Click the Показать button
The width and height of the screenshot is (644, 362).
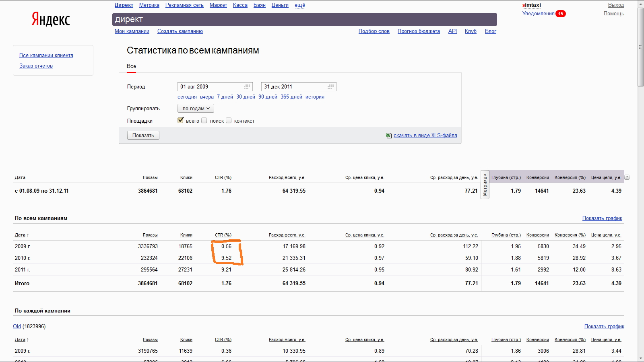point(143,136)
